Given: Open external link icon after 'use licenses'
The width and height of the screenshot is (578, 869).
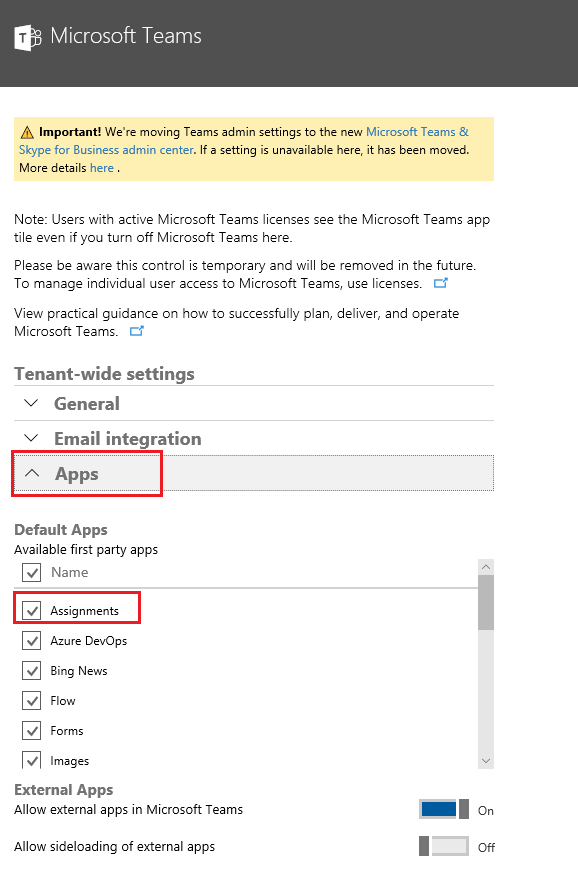Looking at the screenshot, I should point(440,283).
